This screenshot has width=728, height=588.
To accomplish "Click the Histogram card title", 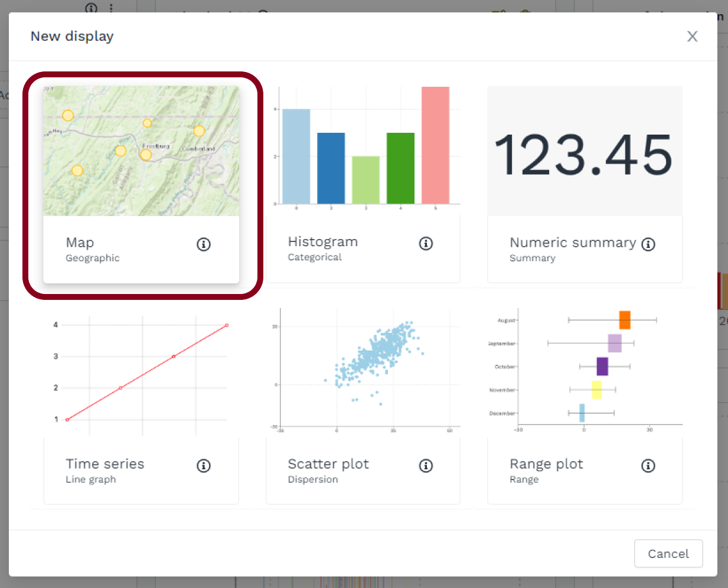I will tap(323, 242).
